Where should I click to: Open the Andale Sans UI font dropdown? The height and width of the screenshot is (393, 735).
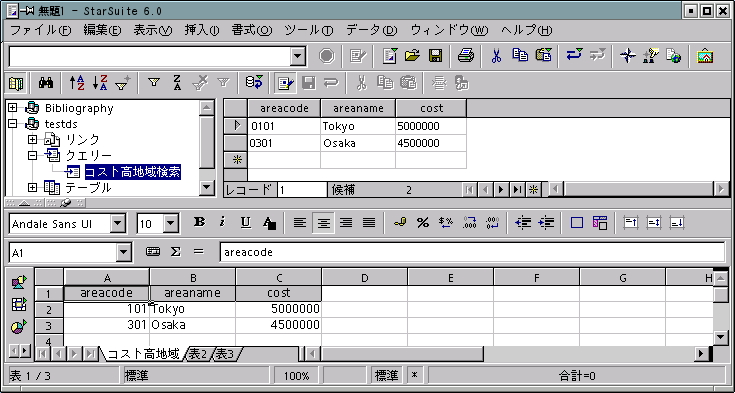[118, 224]
